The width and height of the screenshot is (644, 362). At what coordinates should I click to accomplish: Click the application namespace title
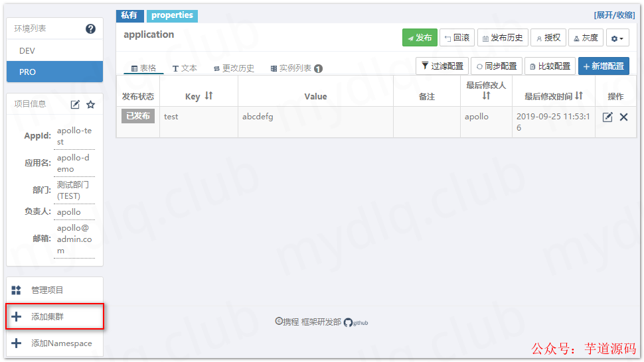149,34
